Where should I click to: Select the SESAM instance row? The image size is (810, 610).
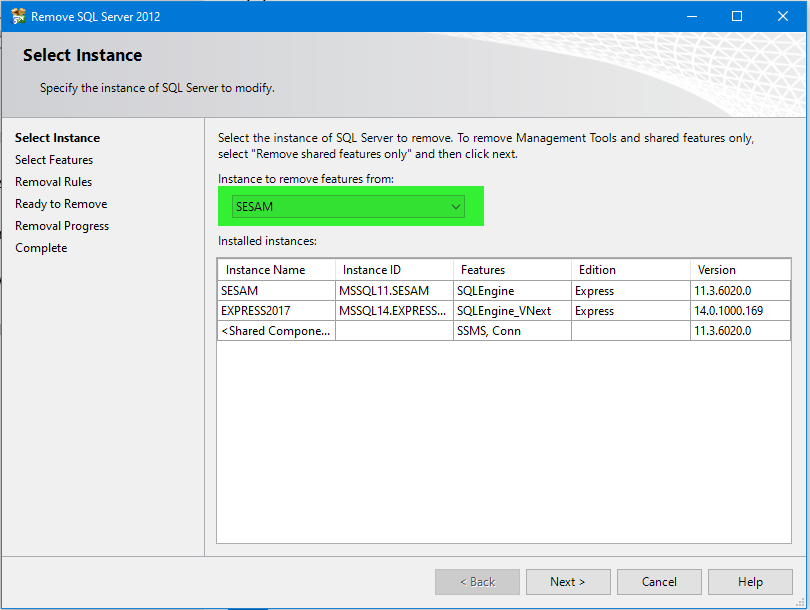(x=276, y=291)
